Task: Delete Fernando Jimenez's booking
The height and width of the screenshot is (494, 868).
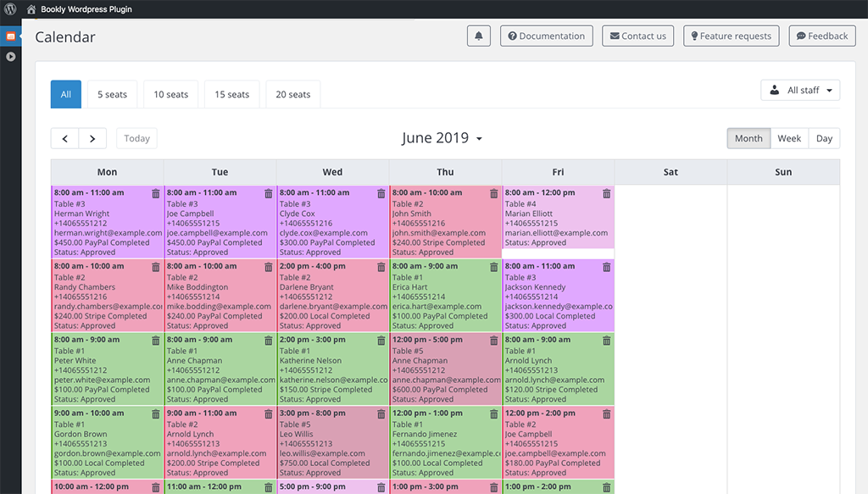Action: (494, 414)
